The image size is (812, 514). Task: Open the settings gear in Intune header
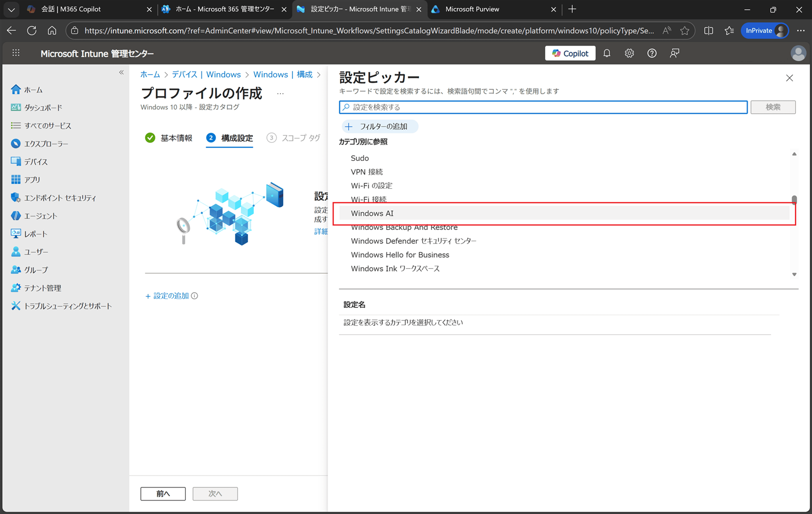tap(629, 53)
